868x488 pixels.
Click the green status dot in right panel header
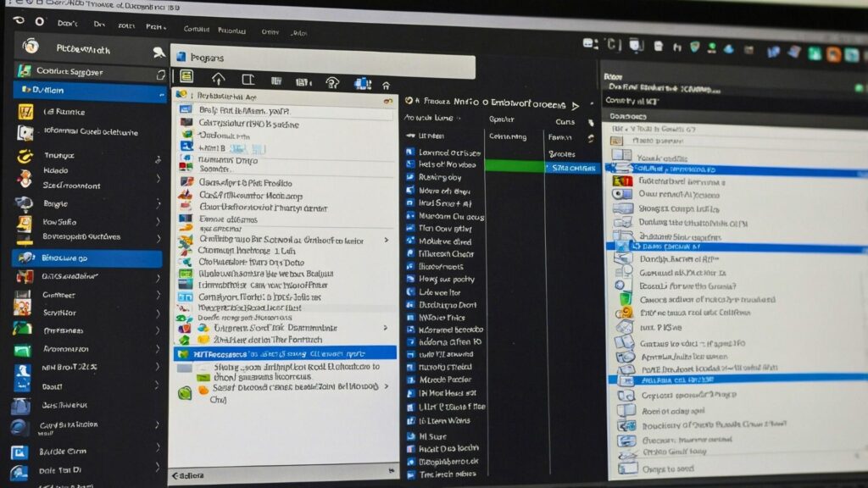[859, 88]
